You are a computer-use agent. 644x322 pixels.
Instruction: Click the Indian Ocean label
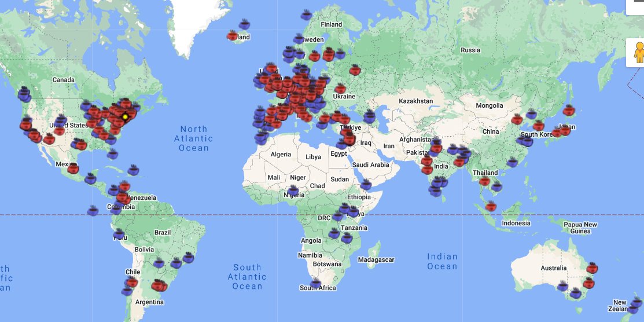coord(442,262)
